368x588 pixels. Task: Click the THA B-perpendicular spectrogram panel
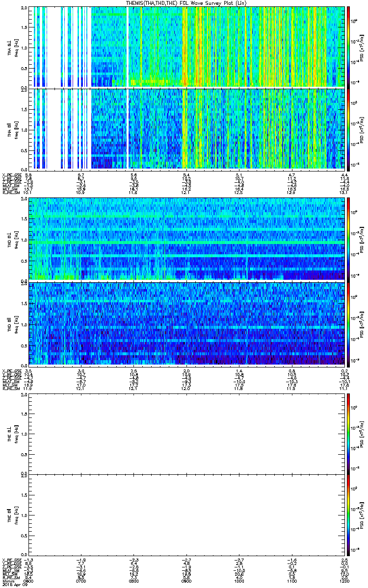pyautogui.click(x=187, y=47)
